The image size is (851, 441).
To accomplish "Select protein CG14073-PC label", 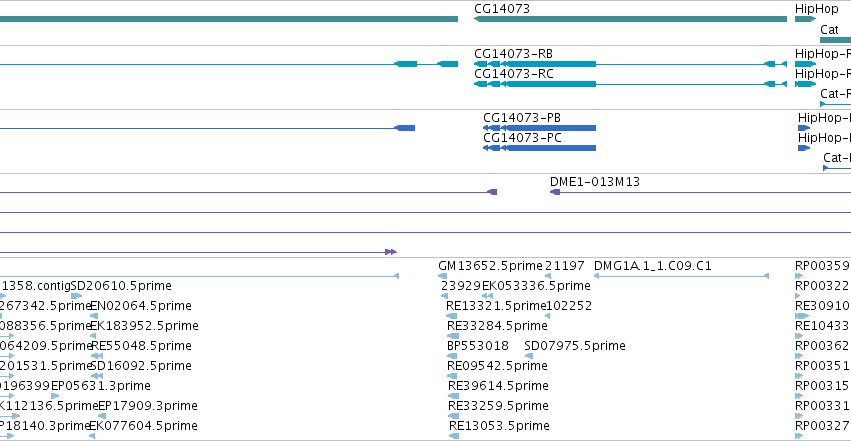I will tap(522, 138).
